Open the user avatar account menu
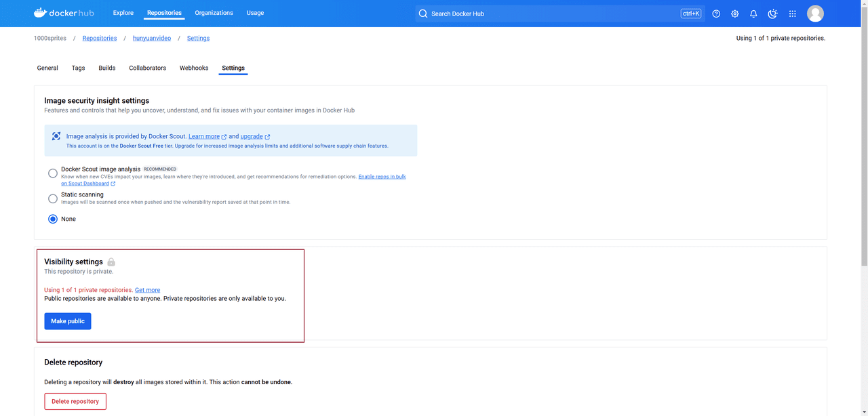 pos(815,14)
